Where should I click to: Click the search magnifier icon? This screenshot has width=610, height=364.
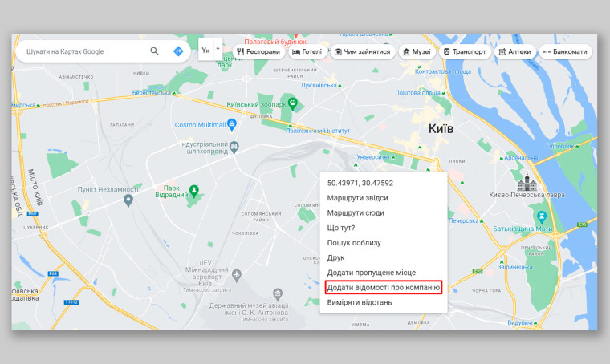(154, 51)
